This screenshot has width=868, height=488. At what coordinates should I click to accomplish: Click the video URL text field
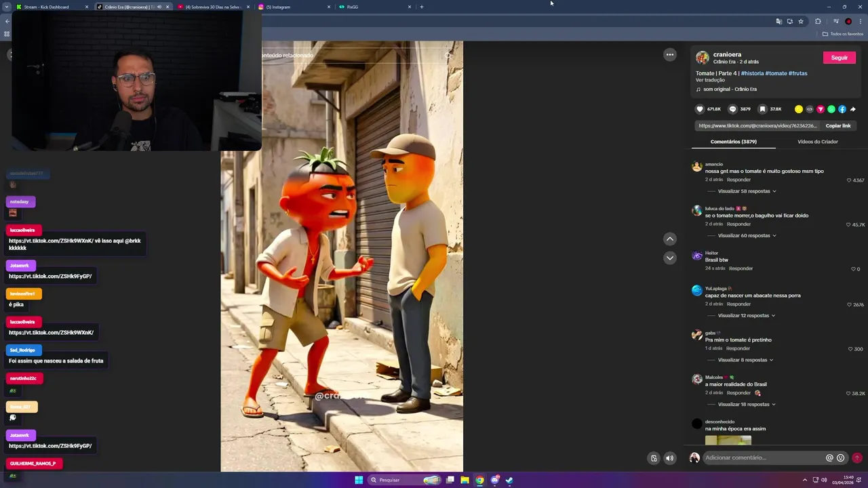(758, 125)
